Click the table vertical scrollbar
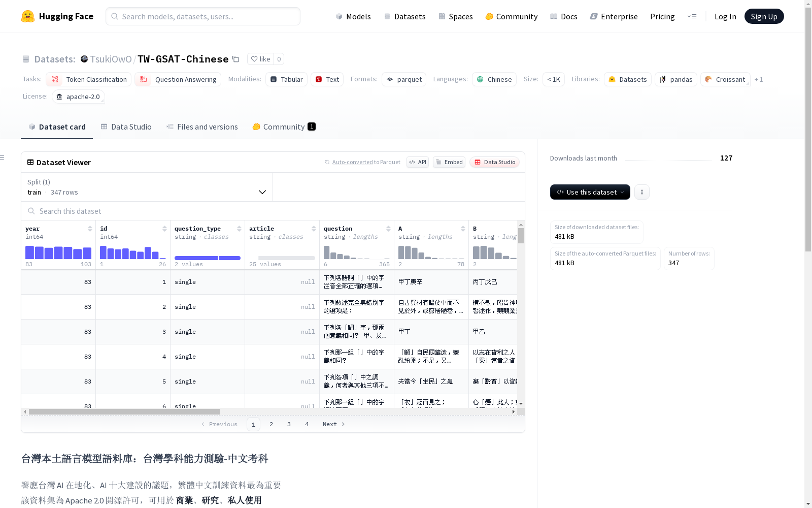Viewport: 812px width, 508px height. [x=521, y=236]
